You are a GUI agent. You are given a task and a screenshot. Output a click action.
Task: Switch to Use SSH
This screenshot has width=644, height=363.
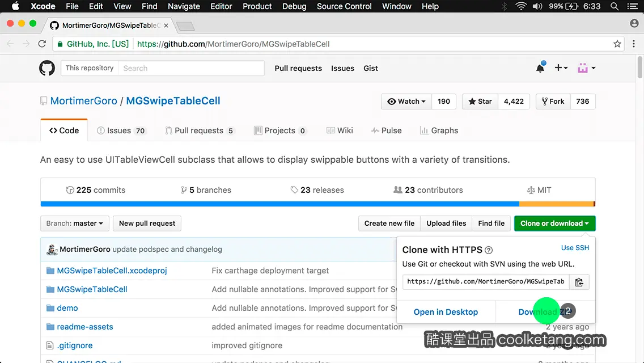(575, 247)
